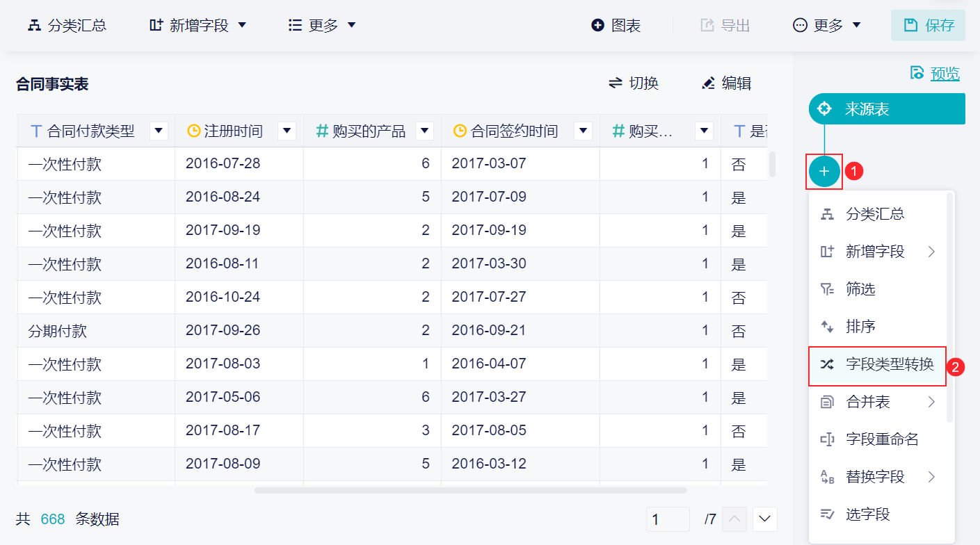Click the horizontal table scrollbar
The image size is (980, 545).
(x=470, y=490)
